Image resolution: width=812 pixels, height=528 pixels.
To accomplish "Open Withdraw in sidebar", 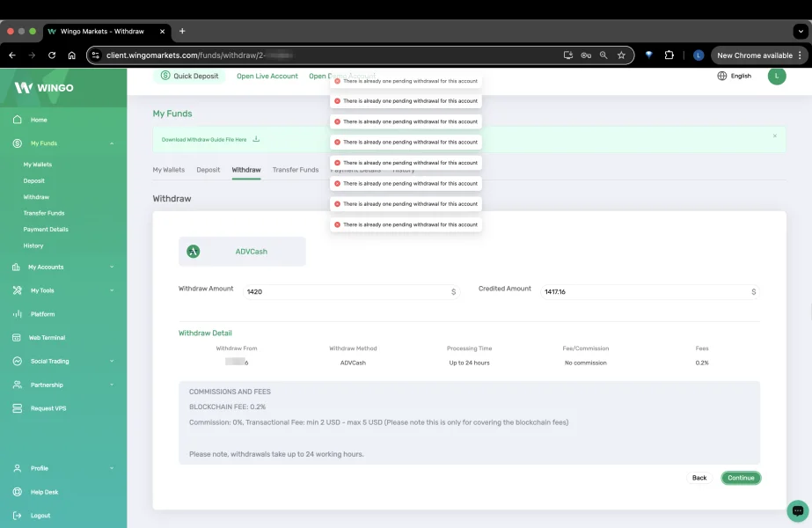I will pos(36,197).
